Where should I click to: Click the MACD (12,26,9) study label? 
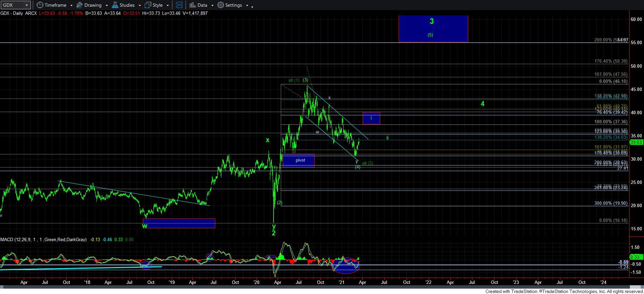click(x=43, y=239)
